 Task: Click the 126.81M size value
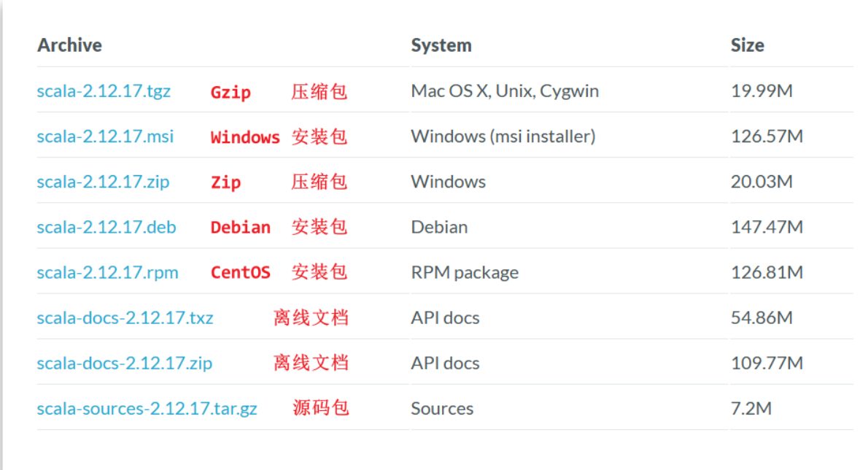[767, 272]
